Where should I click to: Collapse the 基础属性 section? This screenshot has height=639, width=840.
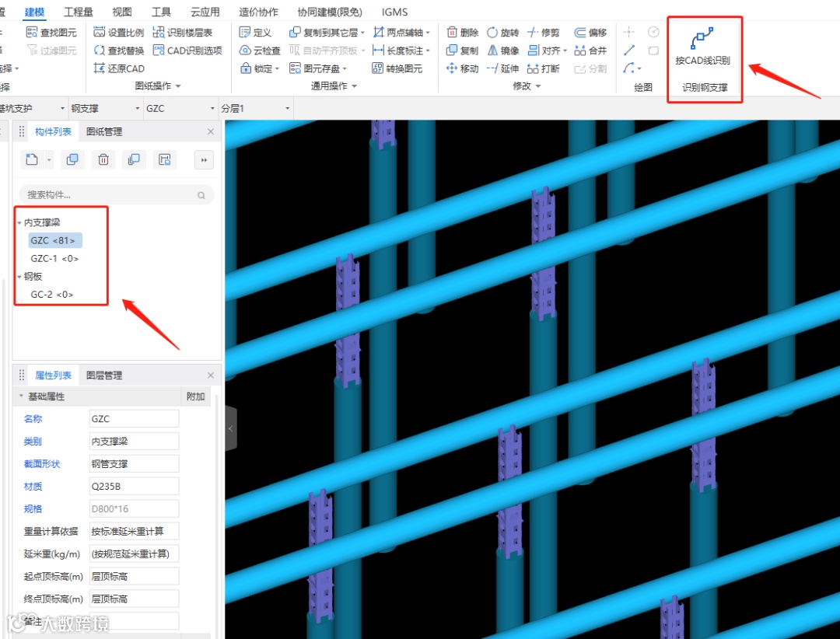coord(21,396)
